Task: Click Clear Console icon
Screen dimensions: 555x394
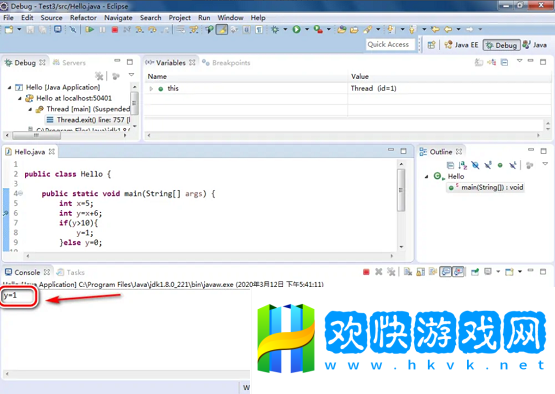Action: (408, 272)
